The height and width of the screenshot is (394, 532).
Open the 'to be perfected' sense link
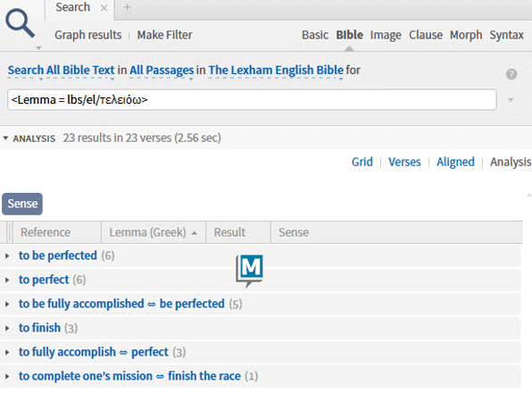[x=58, y=256]
